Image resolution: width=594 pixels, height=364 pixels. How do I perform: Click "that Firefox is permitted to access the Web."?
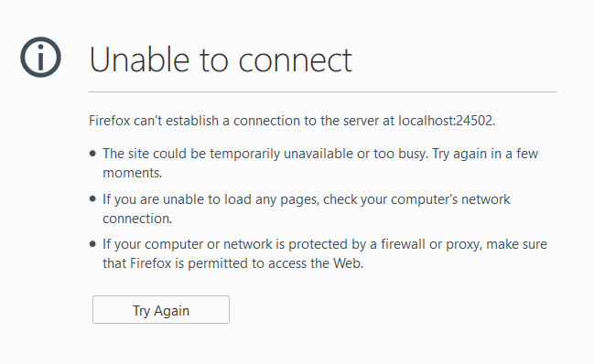[233, 263]
